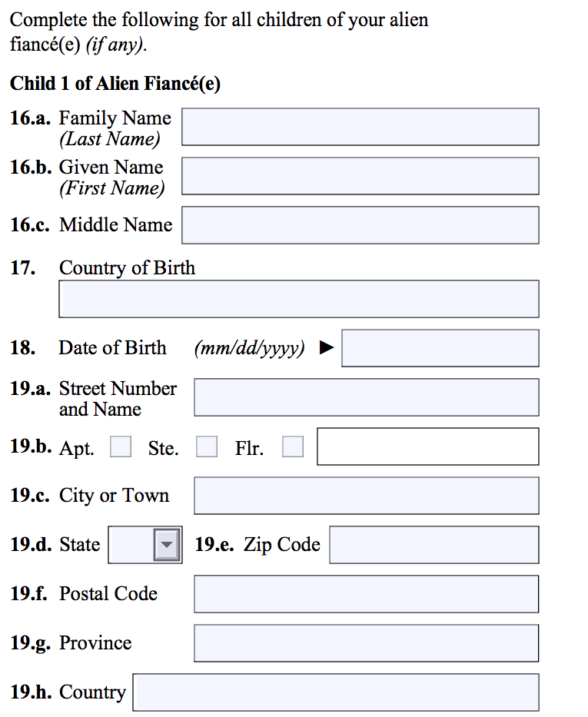Click the Given Name (First Name) field
Screen dimensions: 588x717
360,176
